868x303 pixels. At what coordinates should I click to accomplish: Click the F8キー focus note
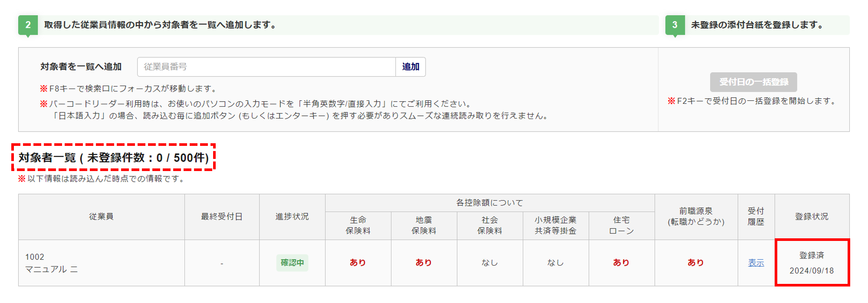[x=128, y=89]
